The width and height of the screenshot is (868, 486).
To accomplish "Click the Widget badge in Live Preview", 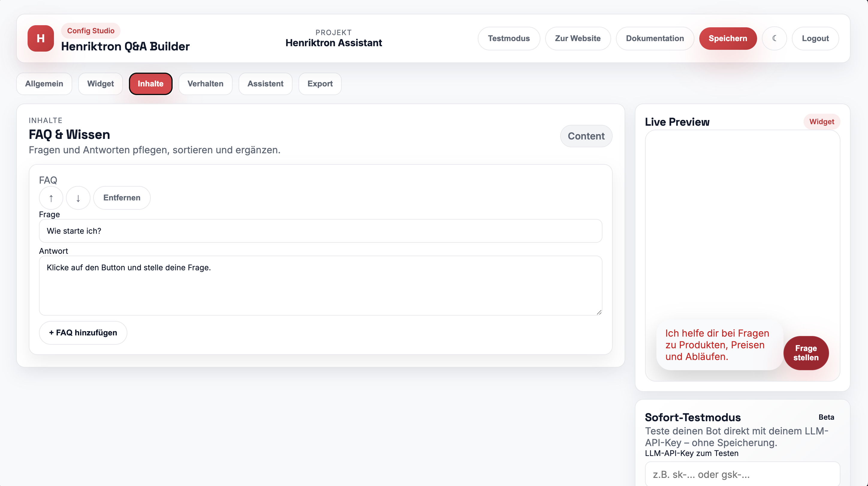I will point(822,121).
